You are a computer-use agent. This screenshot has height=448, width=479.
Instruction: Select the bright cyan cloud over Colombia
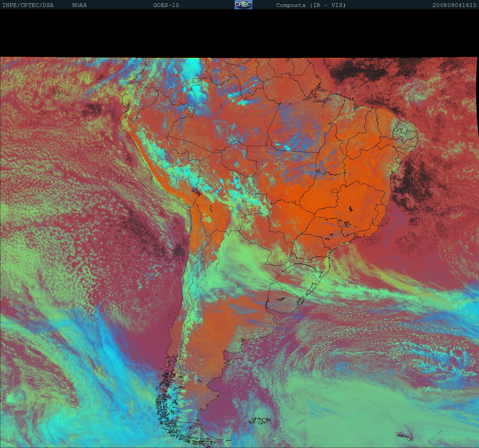coord(197,90)
